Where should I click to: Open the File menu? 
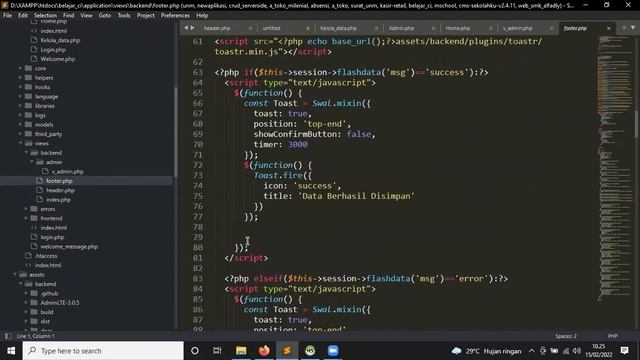click(x=7, y=16)
